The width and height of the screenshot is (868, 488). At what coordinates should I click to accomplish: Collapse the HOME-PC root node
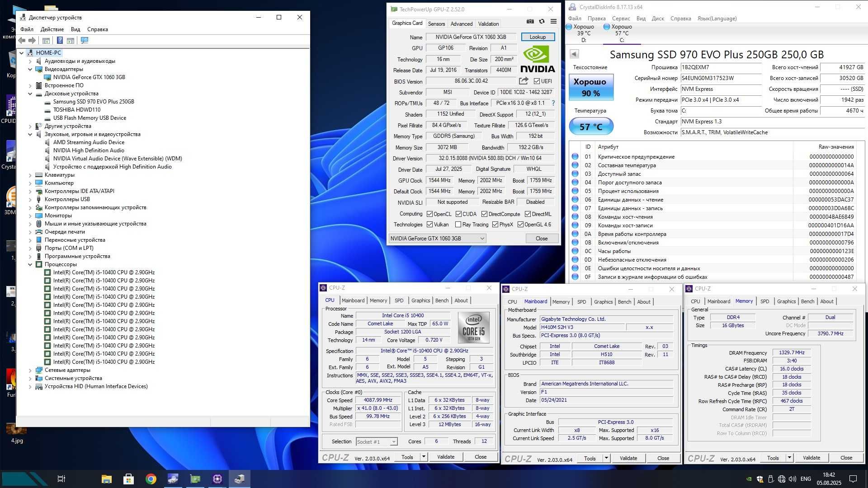tap(21, 53)
